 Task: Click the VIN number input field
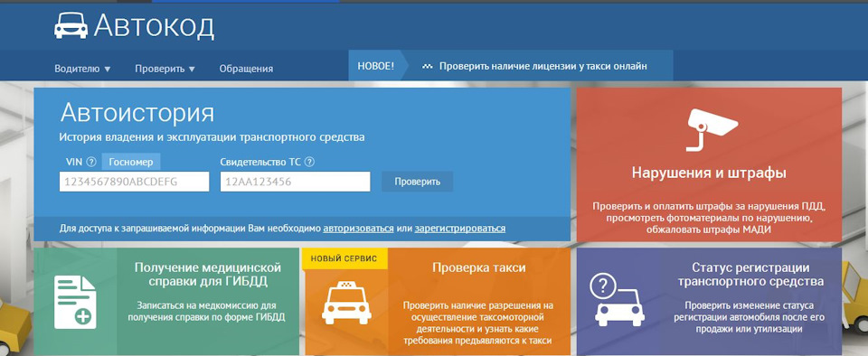tap(135, 182)
